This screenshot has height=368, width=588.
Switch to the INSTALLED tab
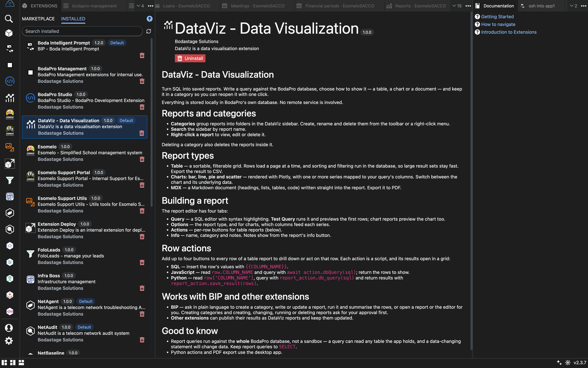[73, 19]
